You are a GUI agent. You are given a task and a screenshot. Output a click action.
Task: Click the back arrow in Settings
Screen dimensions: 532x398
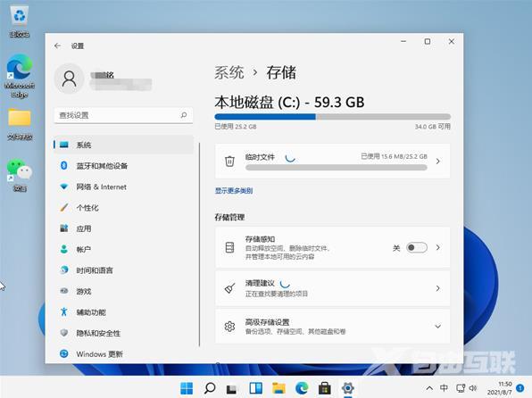tap(57, 46)
